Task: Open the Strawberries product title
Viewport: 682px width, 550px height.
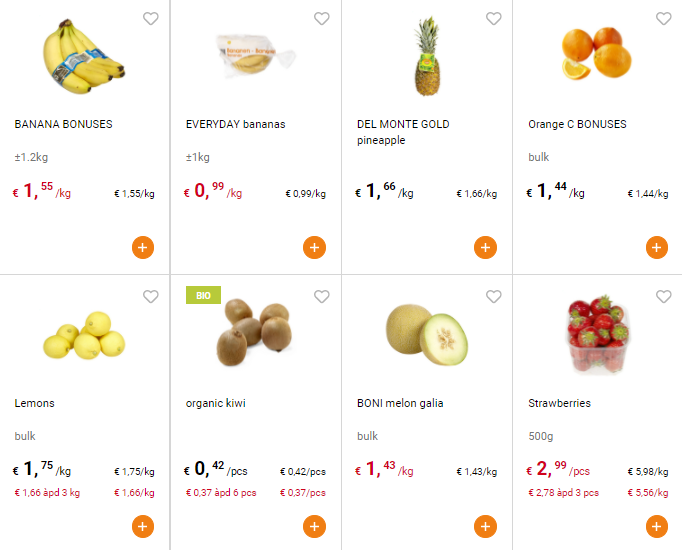Action: pos(559,403)
